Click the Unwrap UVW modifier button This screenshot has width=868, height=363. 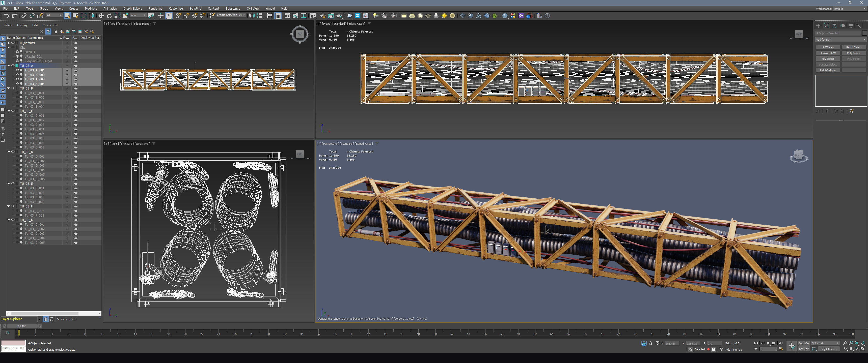[x=828, y=53]
